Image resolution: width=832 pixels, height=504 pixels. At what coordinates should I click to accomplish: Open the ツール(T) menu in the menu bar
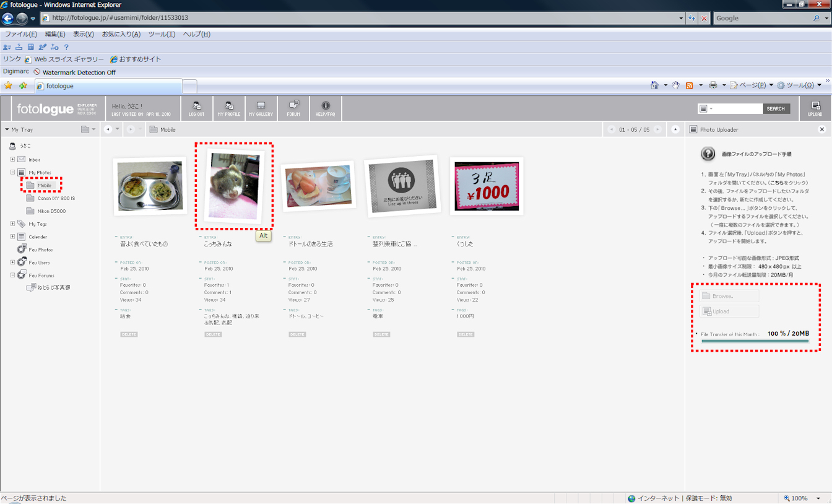tap(162, 34)
